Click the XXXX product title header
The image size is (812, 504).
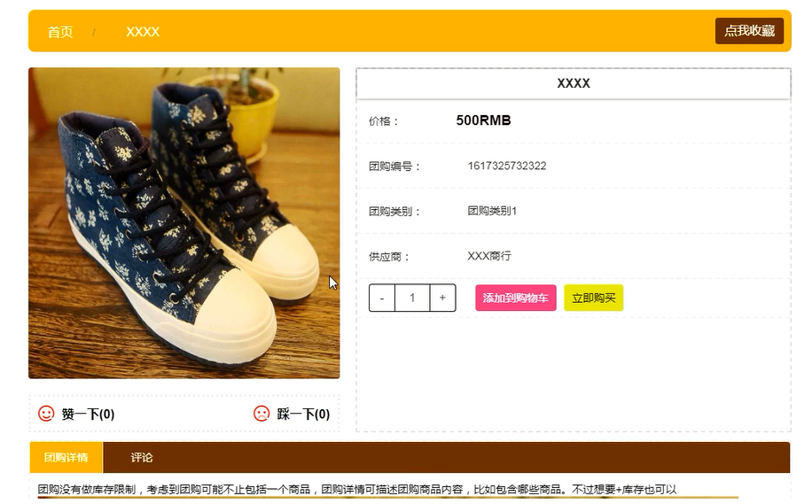coord(574,83)
